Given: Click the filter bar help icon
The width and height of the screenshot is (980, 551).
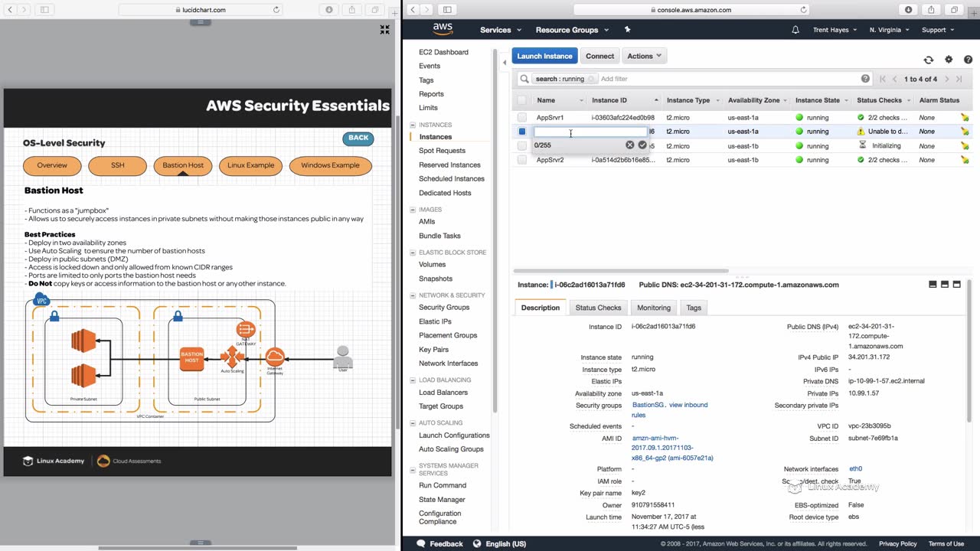Looking at the screenshot, I should tap(865, 79).
